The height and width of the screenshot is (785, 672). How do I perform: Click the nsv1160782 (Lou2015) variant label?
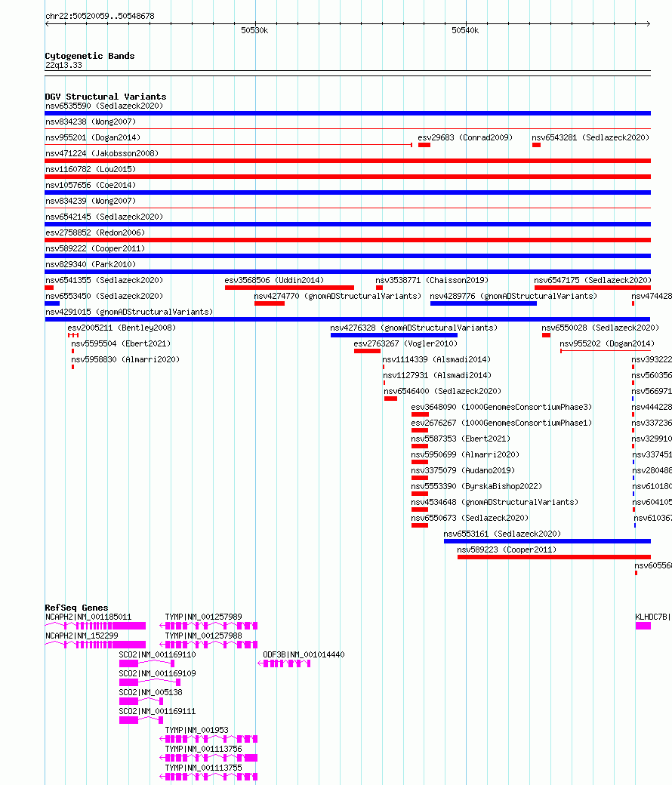point(91,169)
